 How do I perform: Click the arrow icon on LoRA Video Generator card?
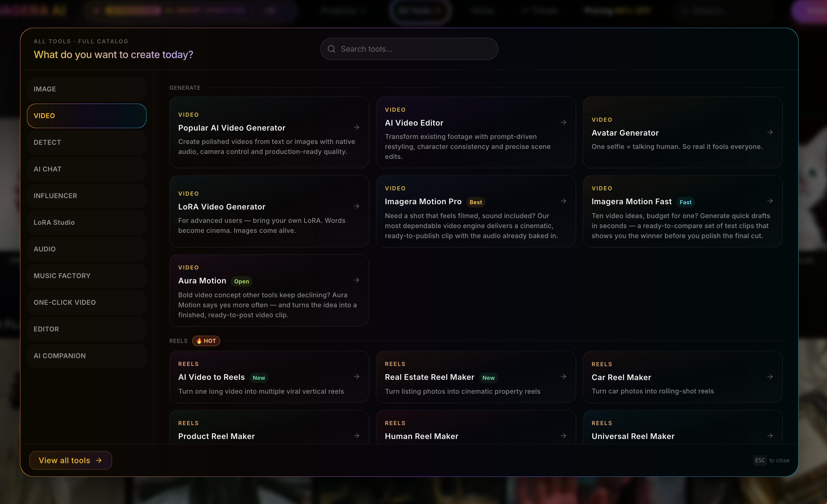pyautogui.click(x=356, y=206)
